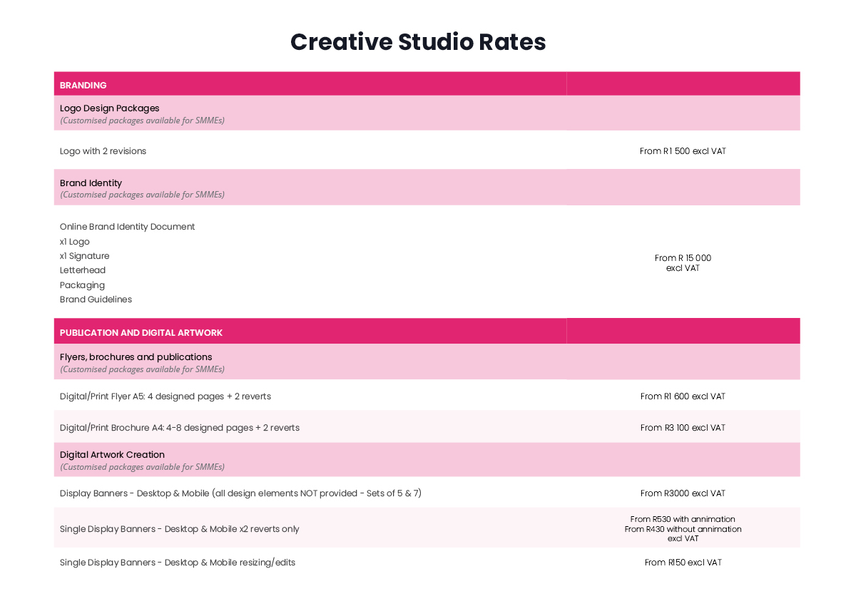Click the Letterhead list item
856x616 pixels.
[83, 270]
